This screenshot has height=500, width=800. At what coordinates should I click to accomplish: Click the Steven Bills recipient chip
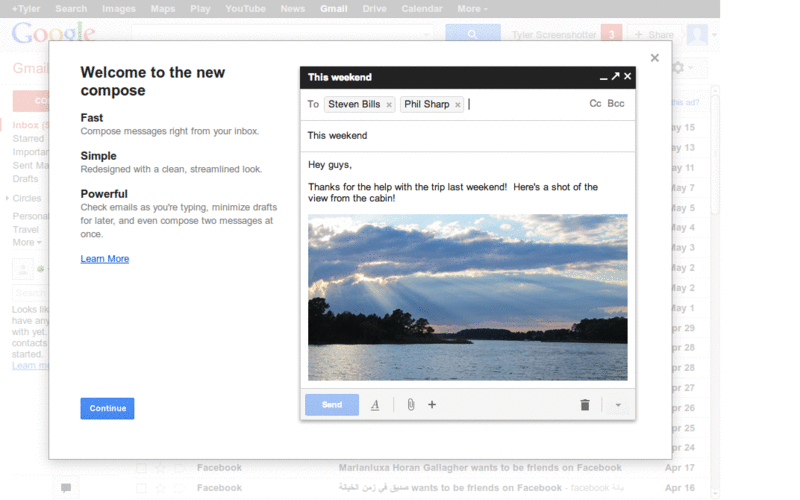pos(359,104)
